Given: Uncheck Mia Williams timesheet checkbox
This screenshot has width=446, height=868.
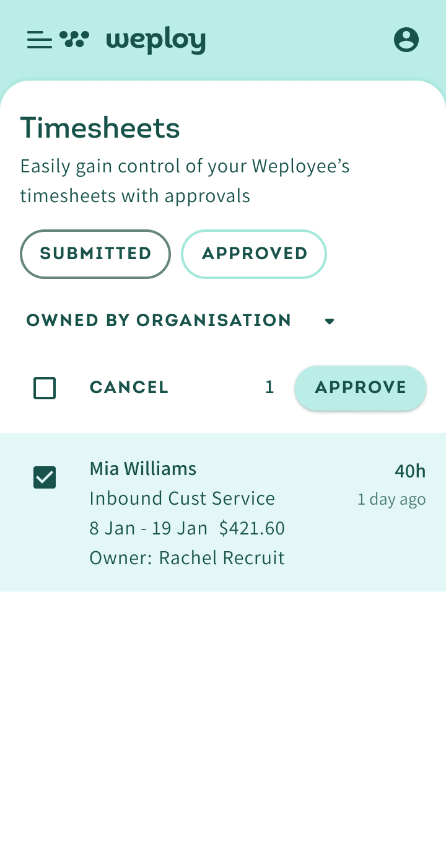Looking at the screenshot, I should pos(45,477).
